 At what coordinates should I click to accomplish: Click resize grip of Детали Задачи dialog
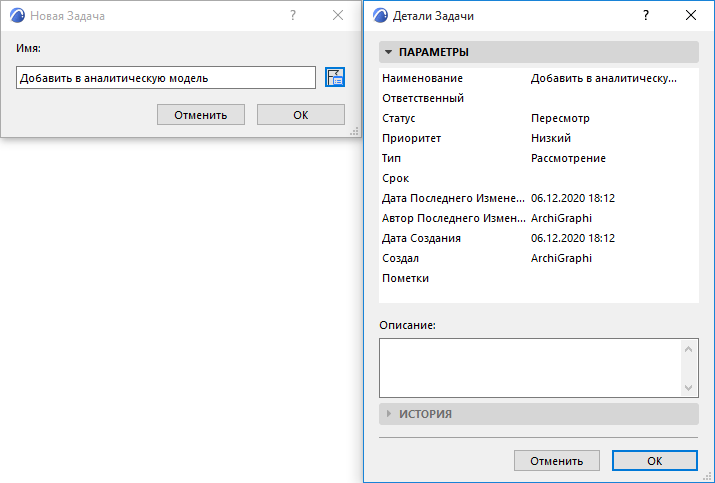[707, 477]
